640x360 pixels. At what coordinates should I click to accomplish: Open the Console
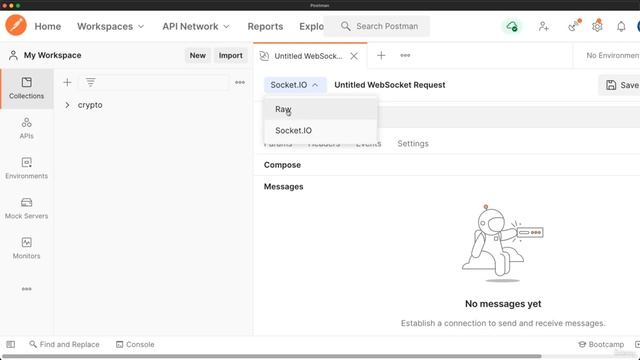click(135, 344)
